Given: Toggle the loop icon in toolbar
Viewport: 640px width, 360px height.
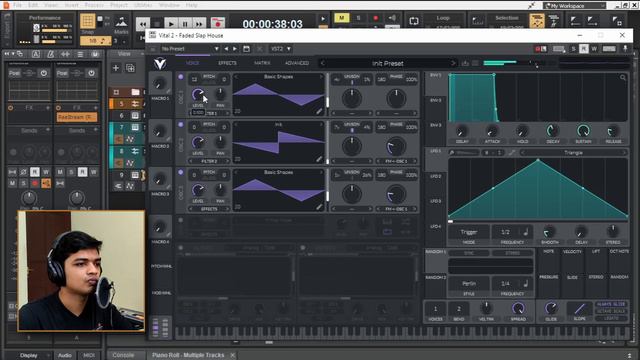Looking at the screenshot, I should 413,21.
